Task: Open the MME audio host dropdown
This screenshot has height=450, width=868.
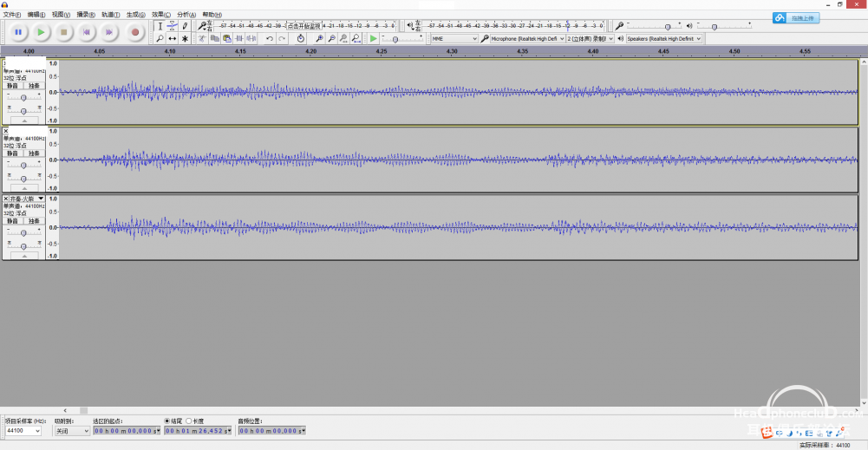Action: point(454,39)
